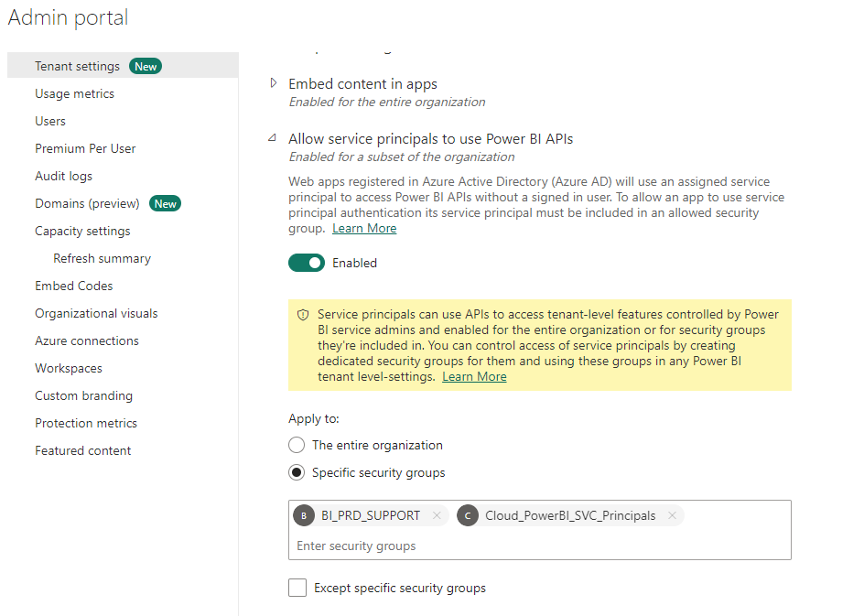The height and width of the screenshot is (616, 864).
Task: Collapse the Allow service principals setting
Action: click(271, 138)
